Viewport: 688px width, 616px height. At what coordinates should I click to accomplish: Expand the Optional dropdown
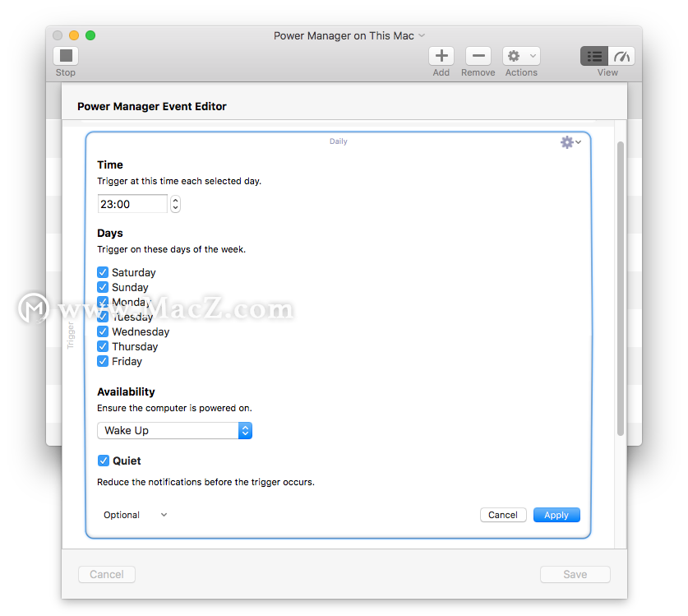135,515
